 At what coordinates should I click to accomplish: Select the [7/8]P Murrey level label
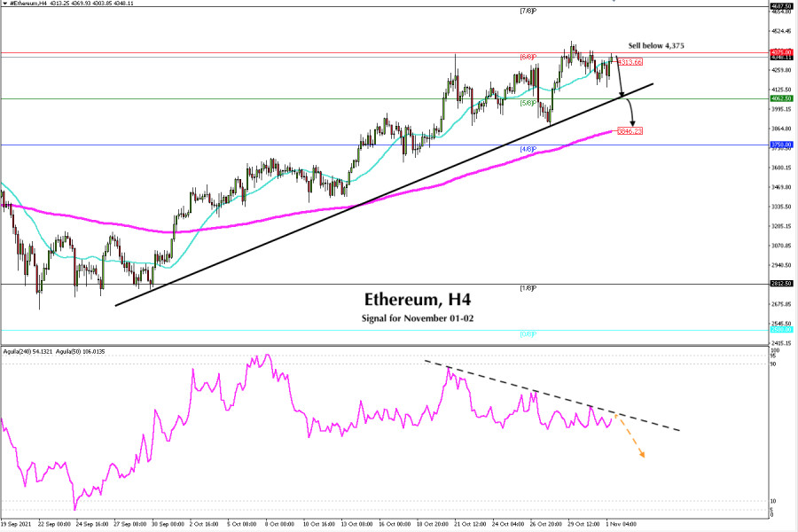pyautogui.click(x=528, y=11)
